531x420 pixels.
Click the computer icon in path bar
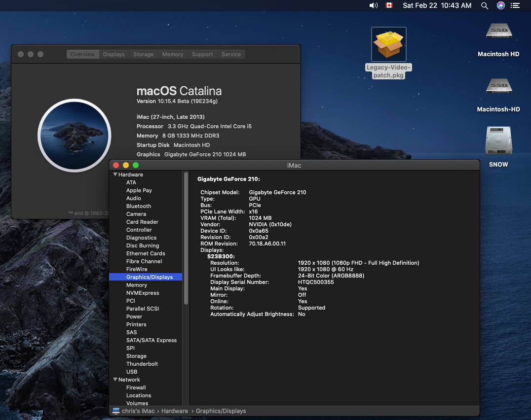[x=116, y=411]
